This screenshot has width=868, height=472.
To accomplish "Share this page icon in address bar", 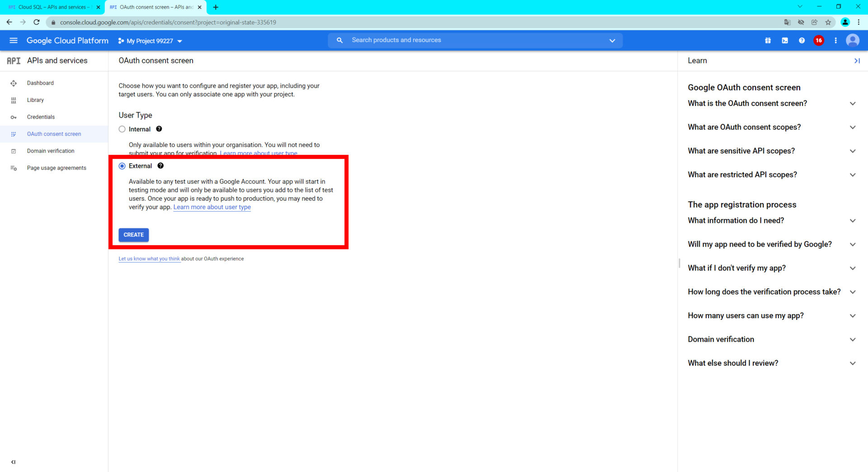I will click(814, 22).
